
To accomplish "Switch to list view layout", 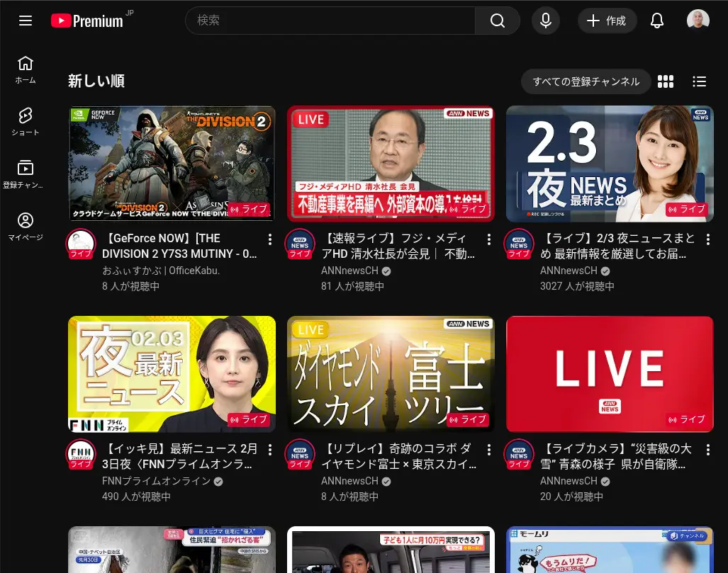I will pyautogui.click(x=700, y=81).
